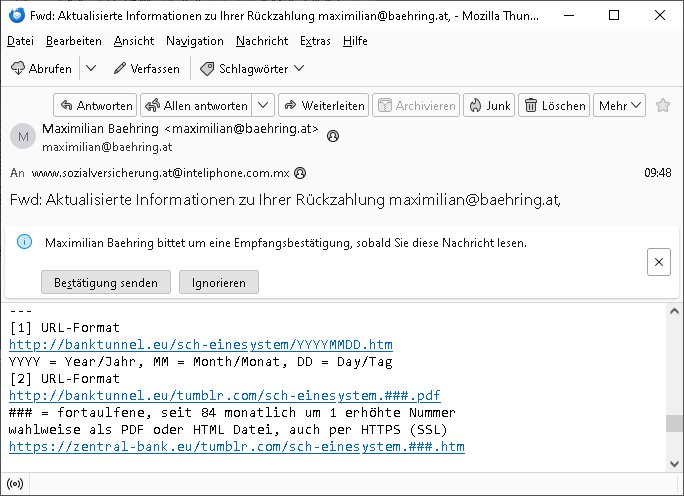
Task: Click the Archivieren button
Action: (415, 105)
